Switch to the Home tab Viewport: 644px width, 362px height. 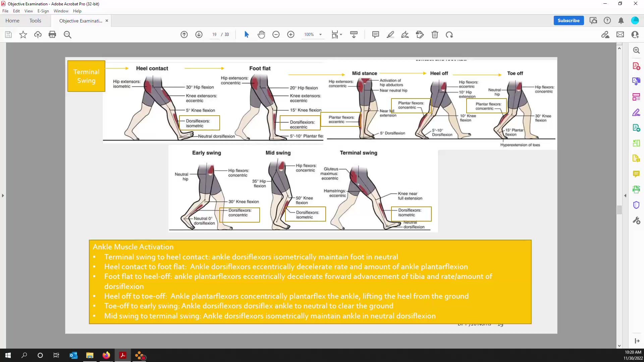pyautogui.click(x=12, y=20)
